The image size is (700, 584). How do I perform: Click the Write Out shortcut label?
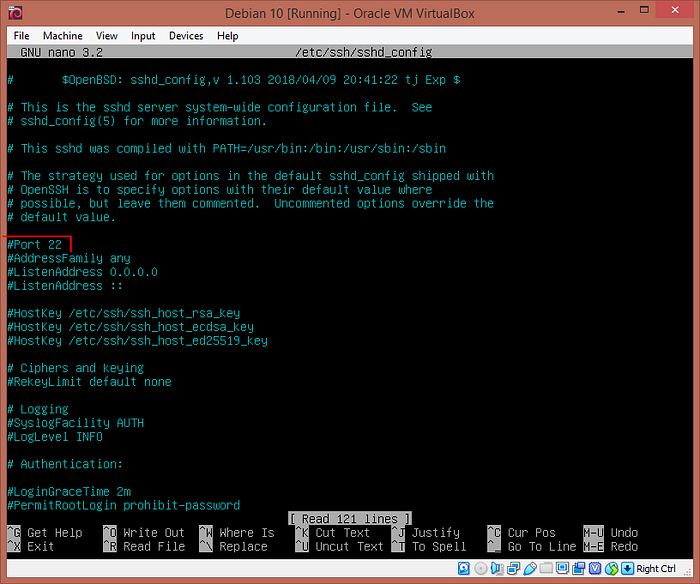pyautogui.click(x=154, y=533)
